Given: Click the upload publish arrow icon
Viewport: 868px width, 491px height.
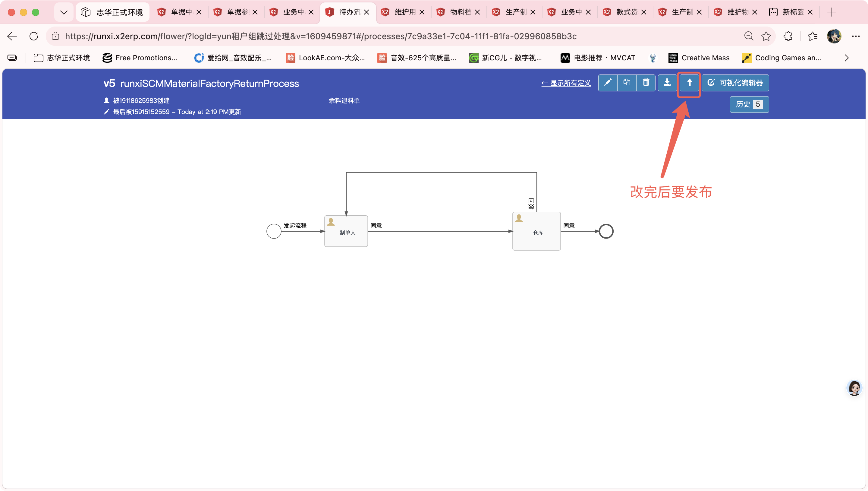Looking at the screenshot, I should (x=689, y=83).
